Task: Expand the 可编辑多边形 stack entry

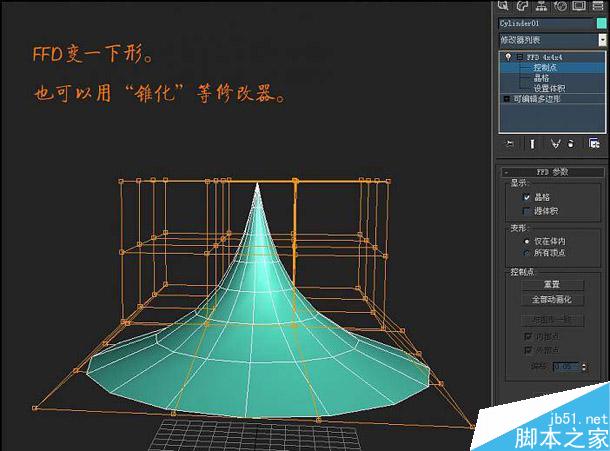Action: 507,99
